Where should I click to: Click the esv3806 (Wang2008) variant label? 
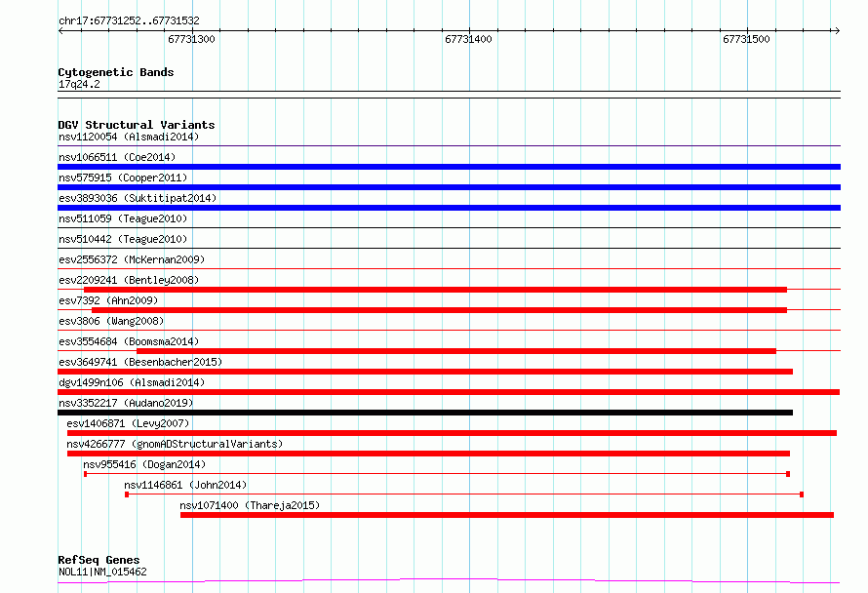[x=111, y=321]
